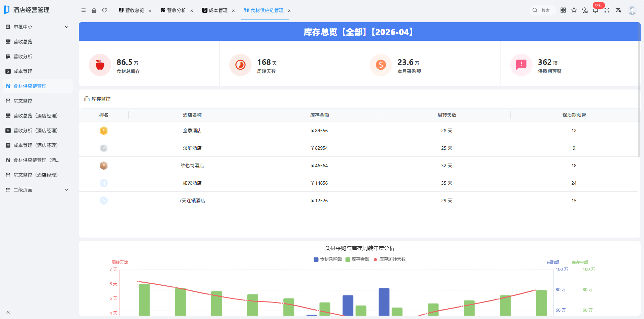The height and width of the screenshot is (319, 644).
Task: Open 营收分析 in the sidebar
Action: click(x=37, y=57)
